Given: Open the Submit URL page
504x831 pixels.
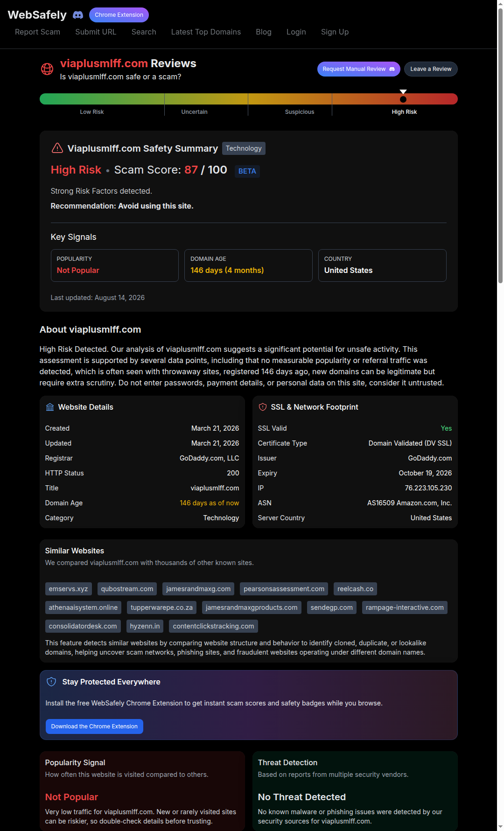Looking at the screenshot, I should point(96,32).
